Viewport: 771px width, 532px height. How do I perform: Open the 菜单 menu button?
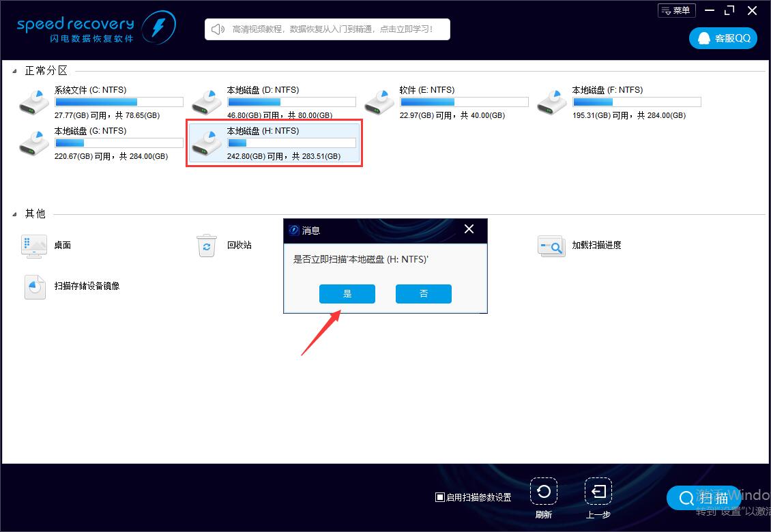click(677, 10)
